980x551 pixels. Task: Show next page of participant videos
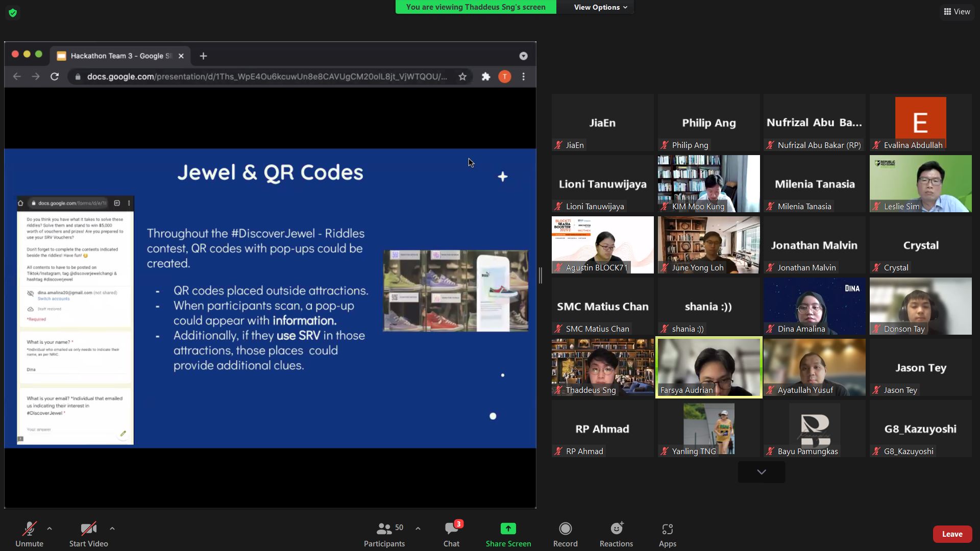tap(761, 472)
